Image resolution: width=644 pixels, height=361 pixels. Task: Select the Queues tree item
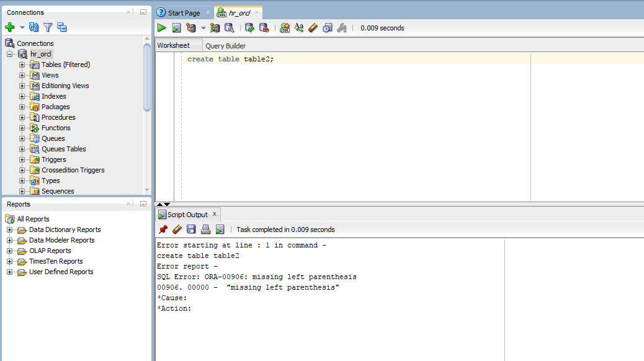pos(53,138)
